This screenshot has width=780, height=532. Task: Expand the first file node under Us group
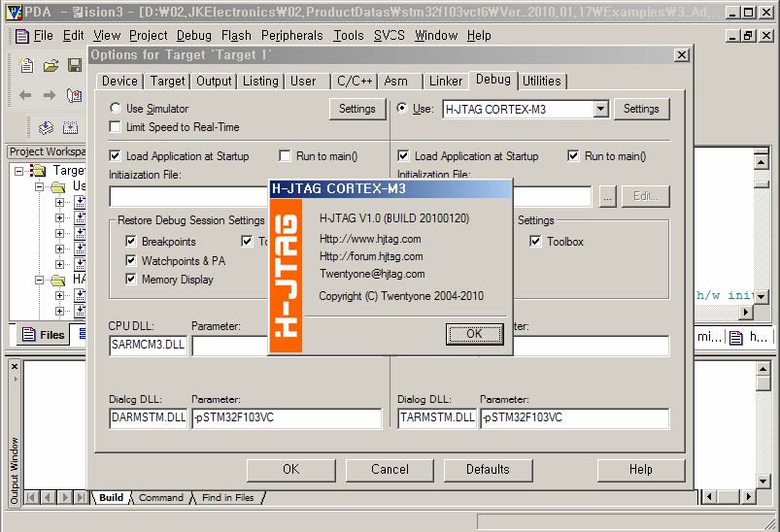point(59,202)
